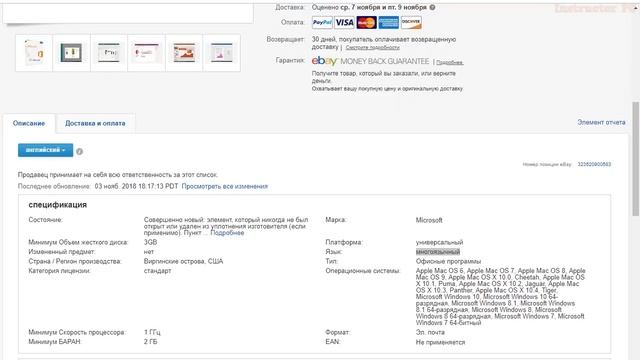
Task: Click the 3GB hard disk value
Action: [150, 242]
